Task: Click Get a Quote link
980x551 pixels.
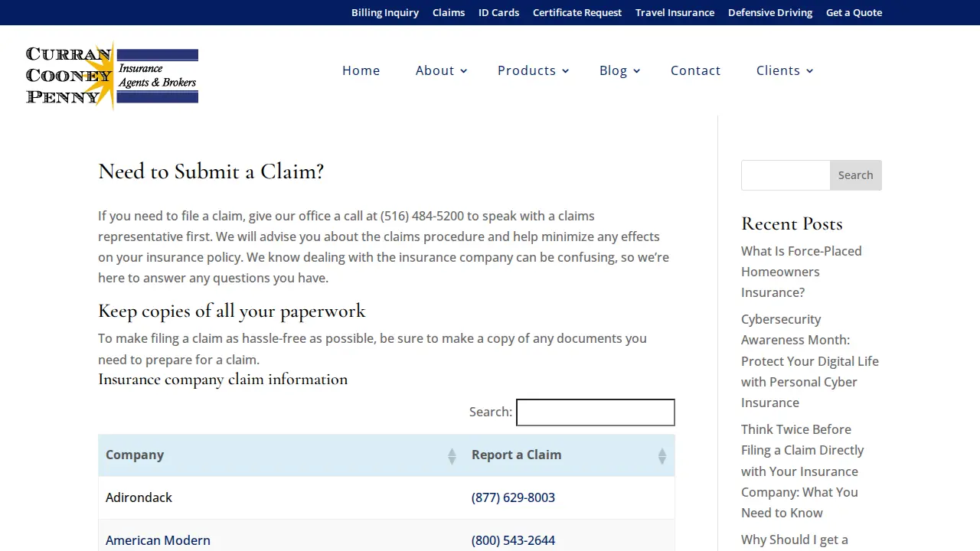Action: coord(854,12)
